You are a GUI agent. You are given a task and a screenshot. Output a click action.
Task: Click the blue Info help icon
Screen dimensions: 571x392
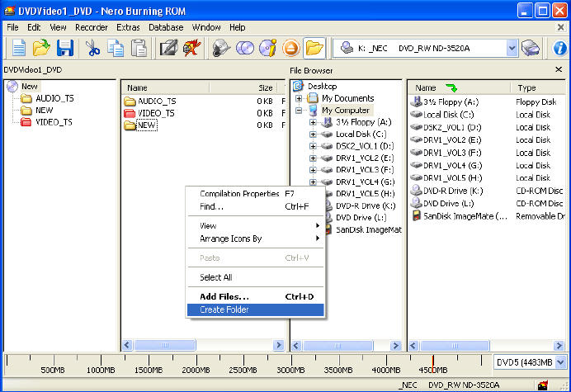pos(559,48)
